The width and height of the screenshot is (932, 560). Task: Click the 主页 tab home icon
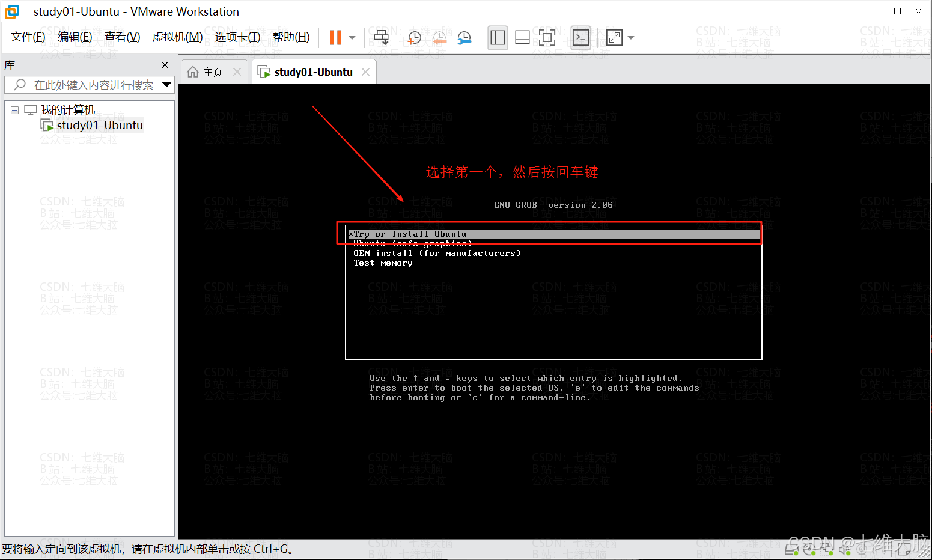tap(193, 72)
